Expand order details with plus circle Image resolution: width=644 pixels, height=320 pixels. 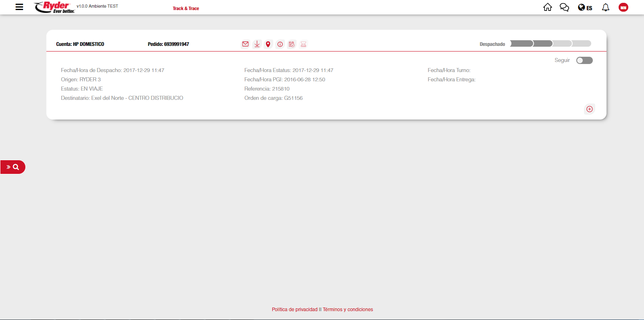click(589, 109)
